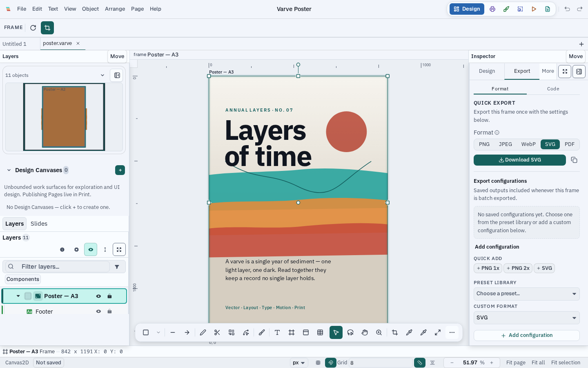This screenshot has width=588, height=368.
Task: Collapse the Design Canvases section
Action: (9, 170)
